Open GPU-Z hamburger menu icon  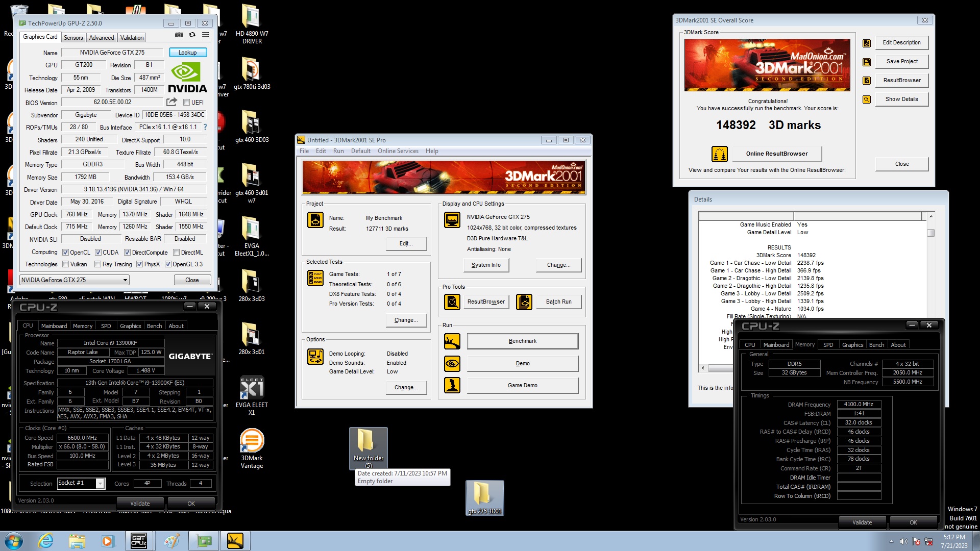[x=205, y=35]
